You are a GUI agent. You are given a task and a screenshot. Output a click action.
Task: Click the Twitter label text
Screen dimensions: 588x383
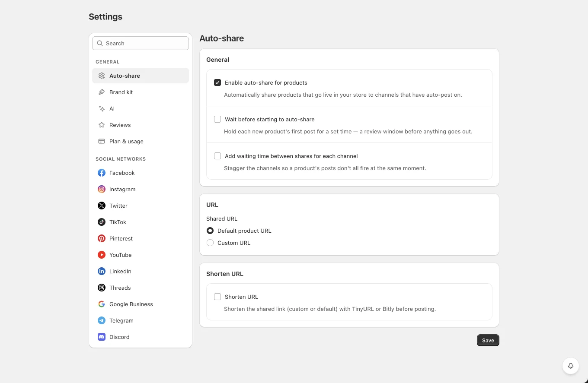click(118, 206)
